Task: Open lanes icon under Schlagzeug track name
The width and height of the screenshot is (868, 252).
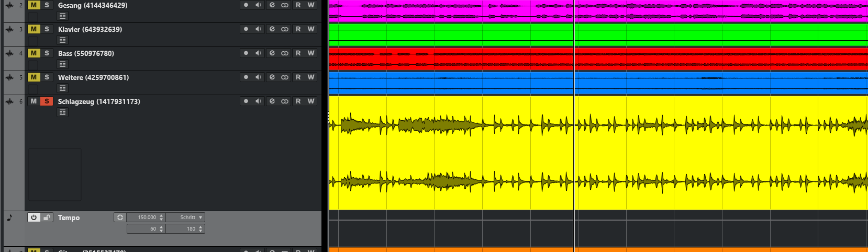Action: (62, 112)
